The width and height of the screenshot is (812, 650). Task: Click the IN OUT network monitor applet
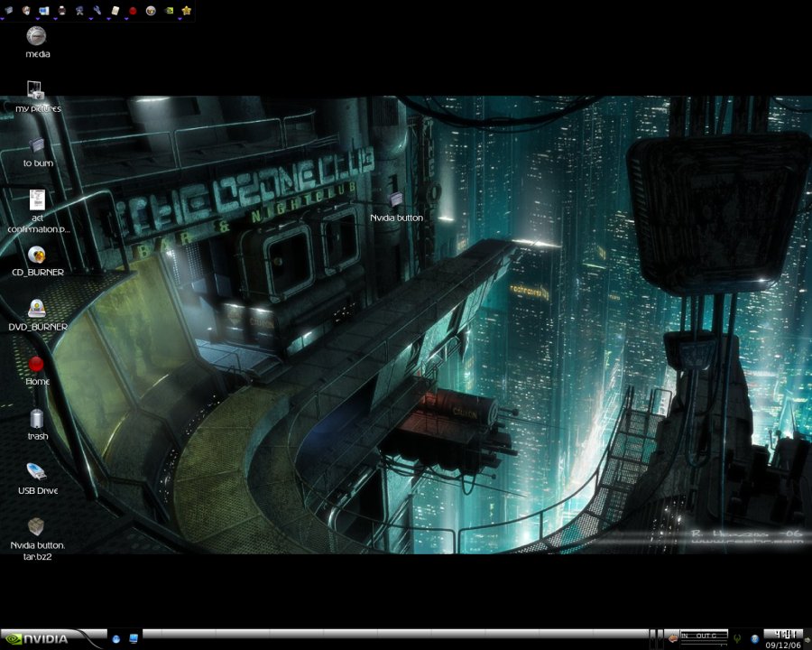705,637
